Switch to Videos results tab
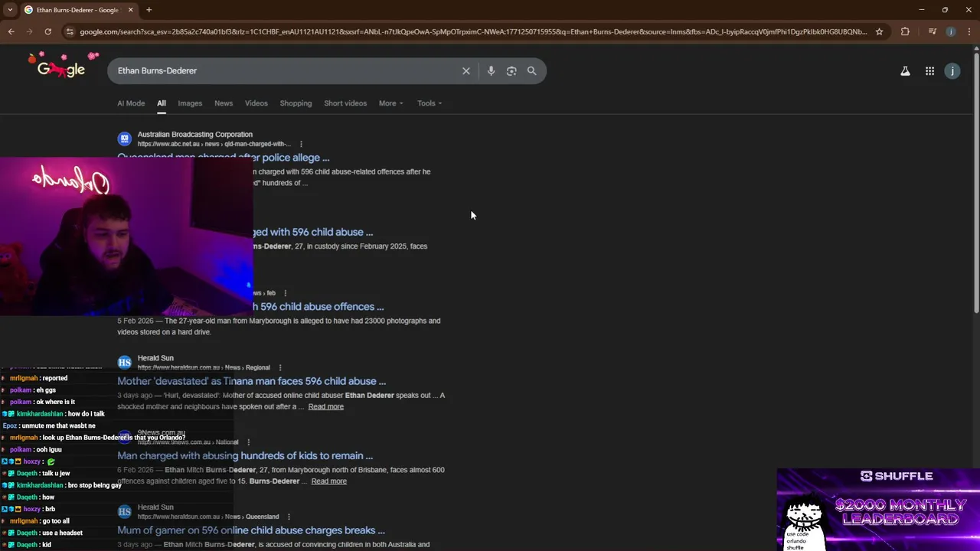Viewport: 980px width, 551px height. [x=256, y=103]
